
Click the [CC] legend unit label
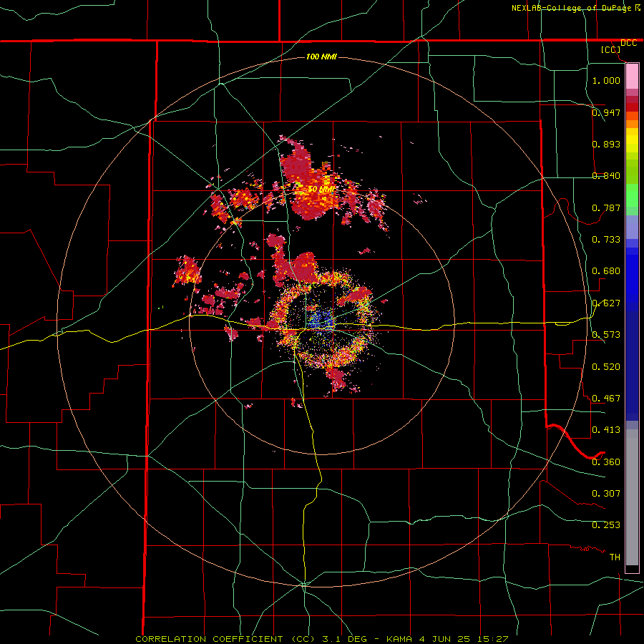click(611, 49)
